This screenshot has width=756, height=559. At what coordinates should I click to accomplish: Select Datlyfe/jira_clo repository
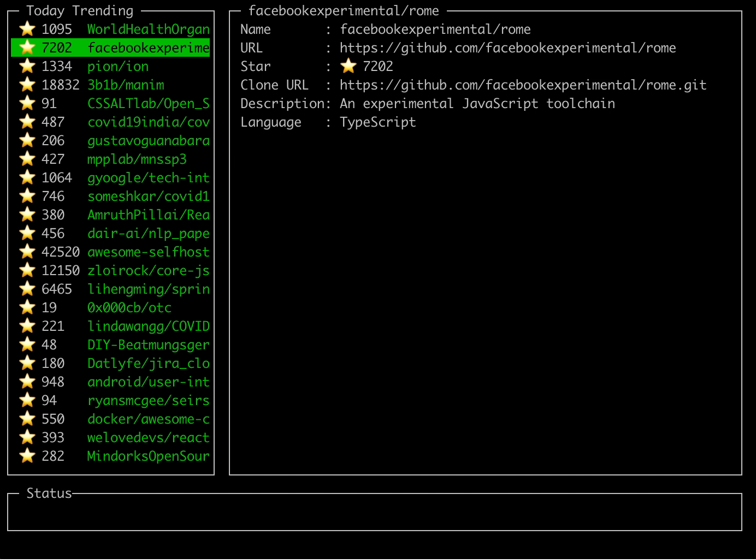(110, 363)
